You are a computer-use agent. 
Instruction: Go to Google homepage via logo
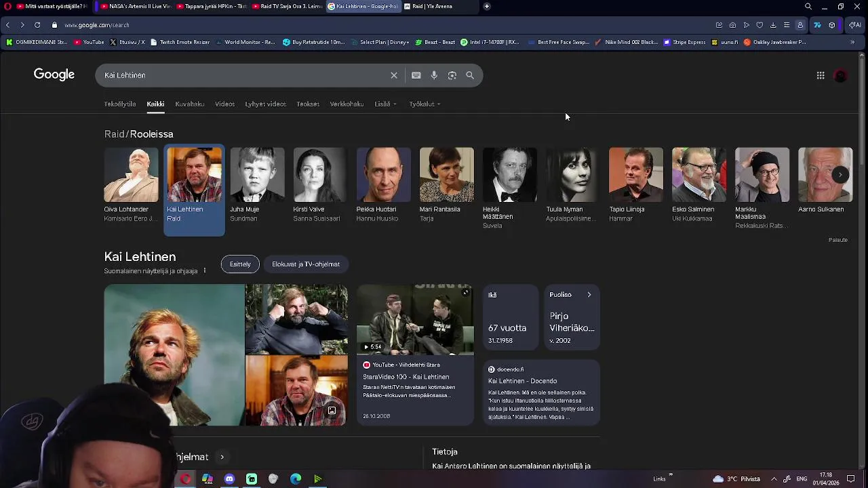(54, 75)
